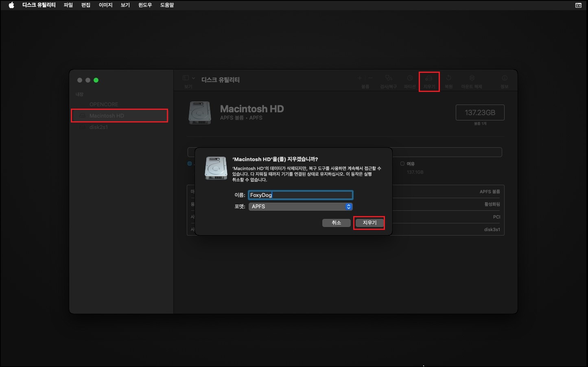Click the Macintosh HD volume title
Screen dimensions: 588x367
[252, 109]
